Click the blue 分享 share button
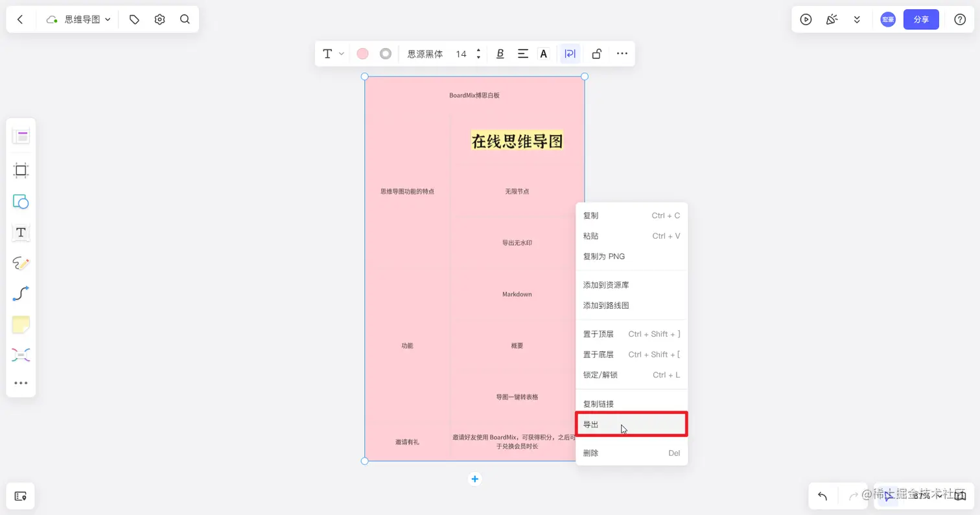This screenshot has height=515, width=980. (x=921, y=19)
